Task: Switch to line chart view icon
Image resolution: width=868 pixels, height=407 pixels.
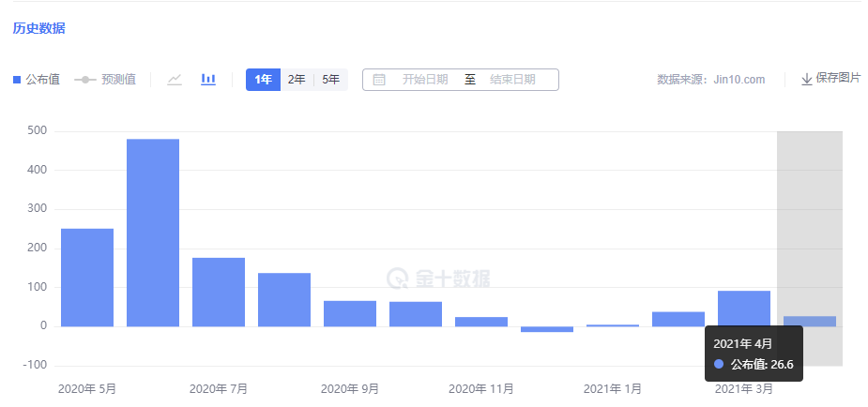Action: (x=175, y=80)
